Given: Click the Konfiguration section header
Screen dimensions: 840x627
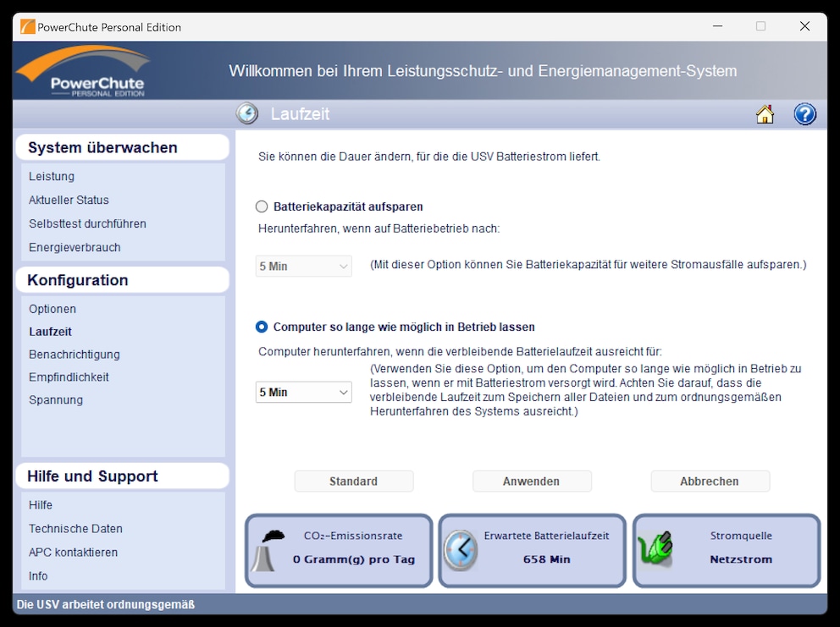Looking at the screenshot, I should click(123, 280).
